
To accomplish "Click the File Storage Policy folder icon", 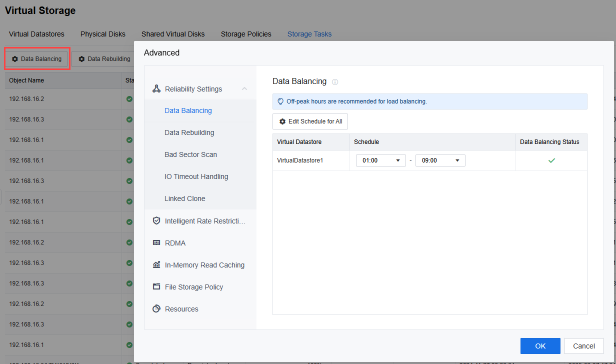I will [x=156, y=286].
